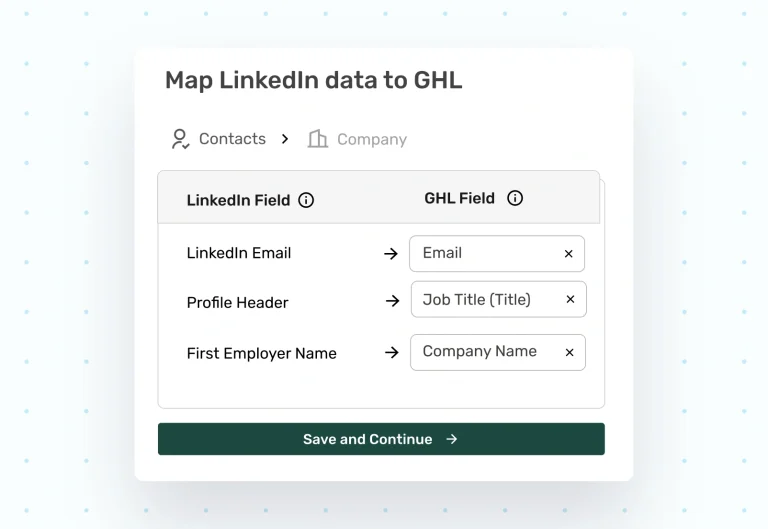Switch to the Contacts tab
This screenshot has height=529, width=768.
click(232, 139)
